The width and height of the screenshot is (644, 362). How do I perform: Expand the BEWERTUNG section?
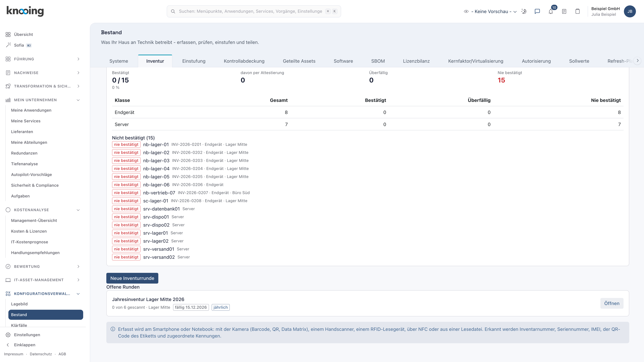pyautogui.click(x=43, y=267)
